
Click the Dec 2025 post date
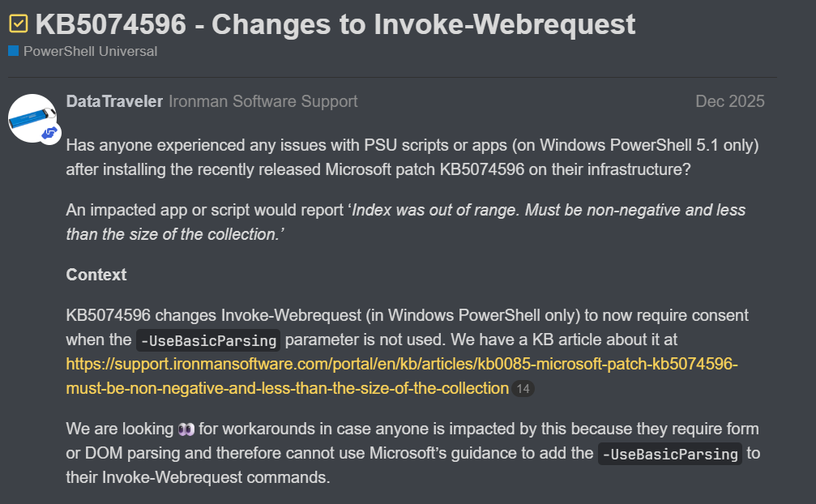(x=729, y=101)
